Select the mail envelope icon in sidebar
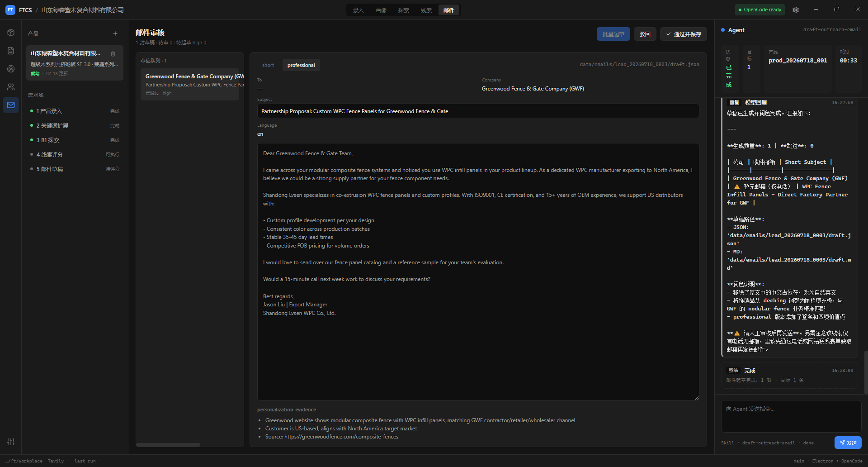Screen dimensions: 868x467 pyautogui.click(x=11, y=105)
